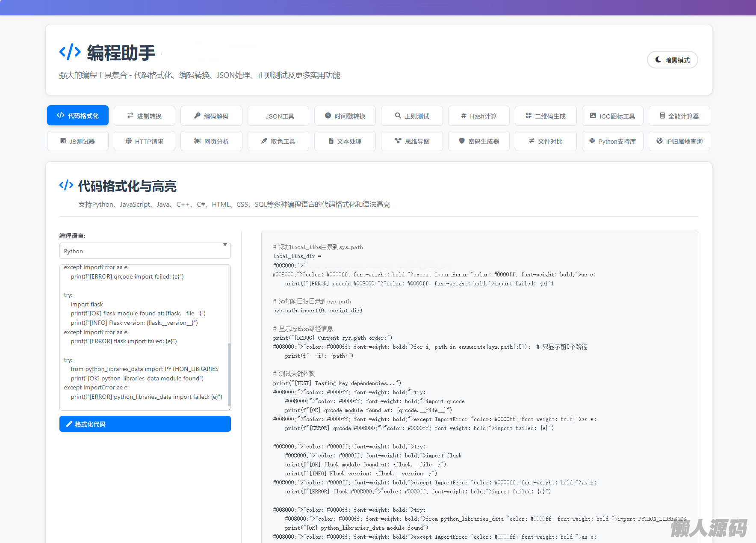The height and width of the screenshot is (543, 756).
Task: Toggle the 暗黑模式 dark mode switch
Action: tap(672, 60)
